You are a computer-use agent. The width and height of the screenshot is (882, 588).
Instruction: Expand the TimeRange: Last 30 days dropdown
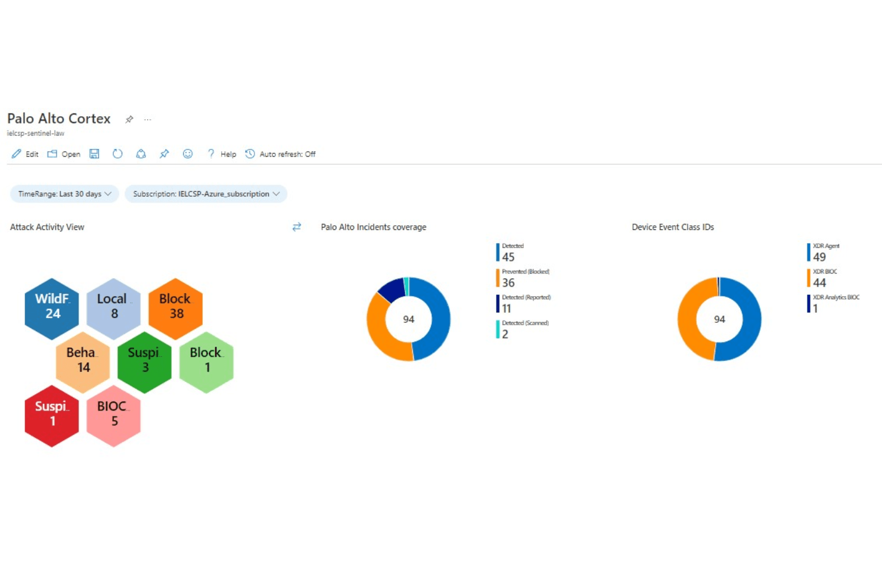(64, 194)
